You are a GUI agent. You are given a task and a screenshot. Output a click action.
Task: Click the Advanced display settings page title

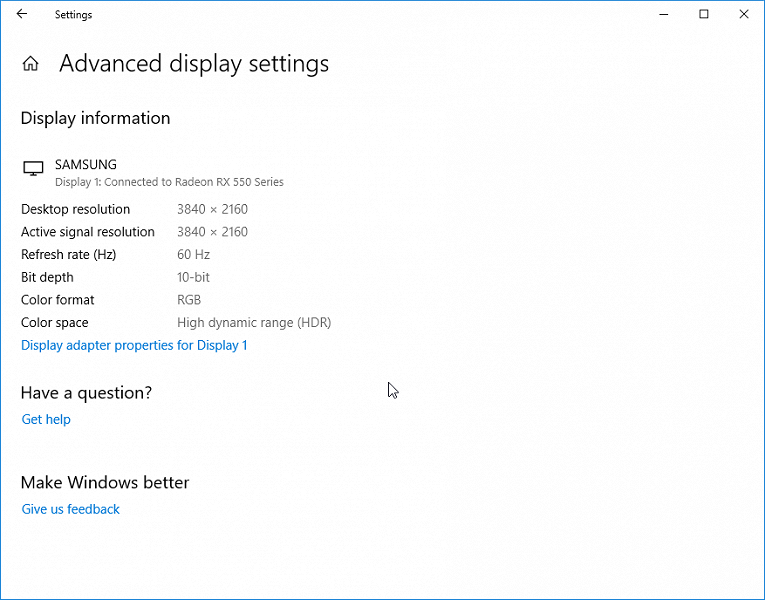pos(194,64)
